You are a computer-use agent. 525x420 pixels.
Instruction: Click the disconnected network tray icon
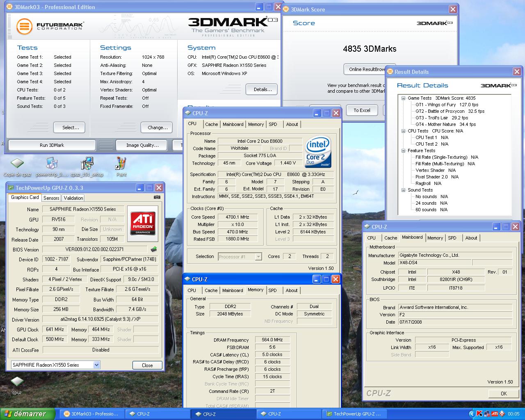click(x=487, y=414)
